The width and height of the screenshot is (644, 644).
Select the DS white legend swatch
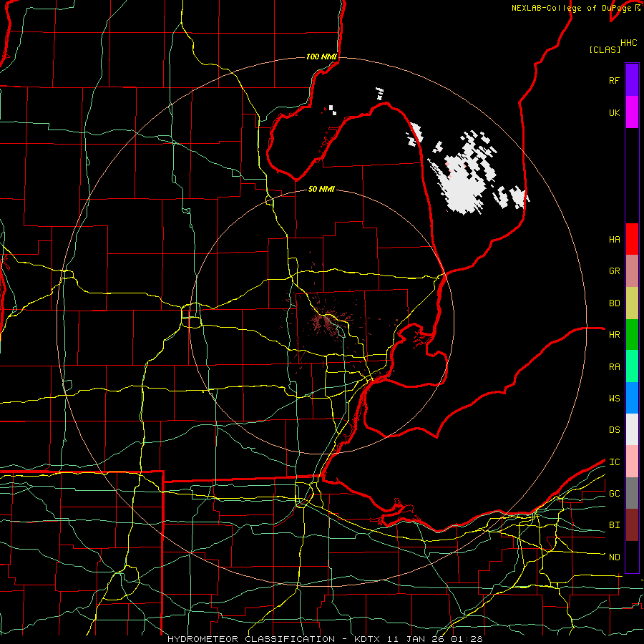[632, 429]
